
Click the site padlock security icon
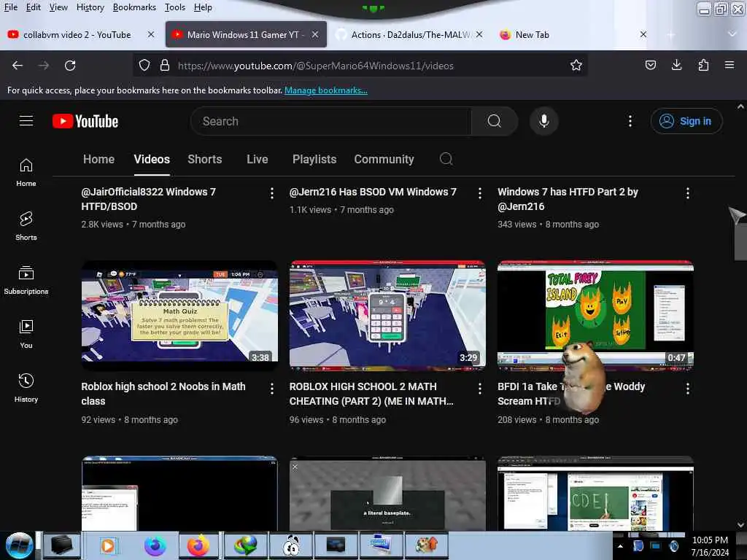(x=164, y=65)
